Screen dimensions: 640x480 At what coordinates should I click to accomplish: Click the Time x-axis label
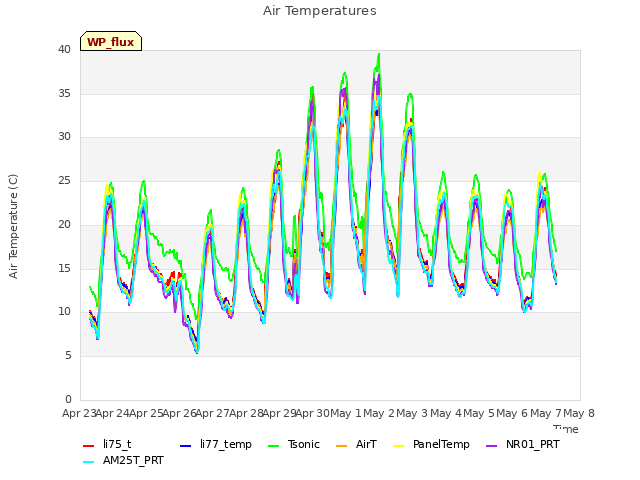[566, 429]
